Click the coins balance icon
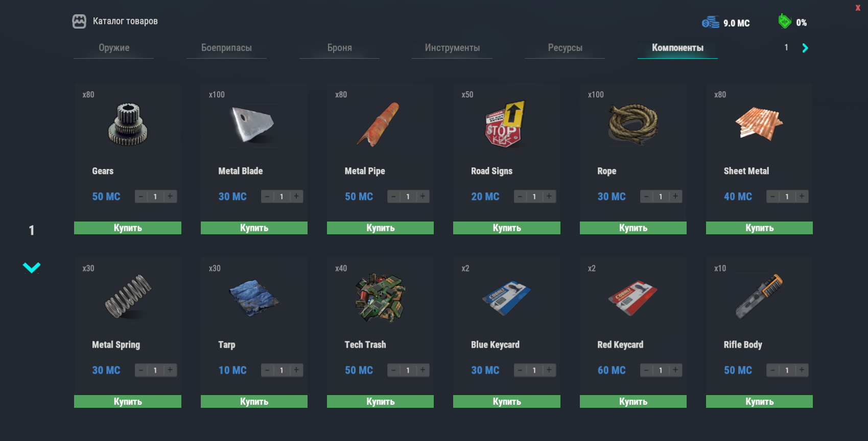 click(710, 22)
